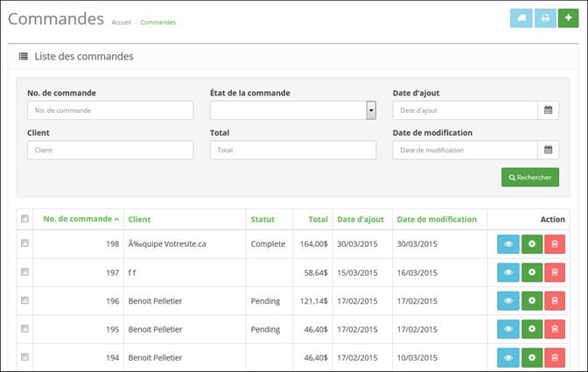This screenshot has width=588, height=372.
Task: View order 198 with the eye icon
Action: pos(507,244)
